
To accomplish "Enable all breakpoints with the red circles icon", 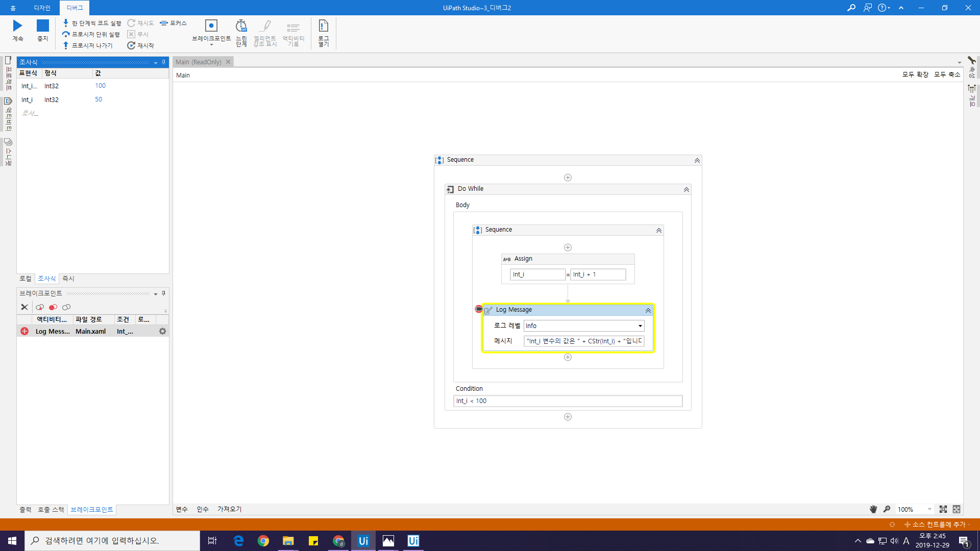I will pyautogui.click(x=53, y=307).
